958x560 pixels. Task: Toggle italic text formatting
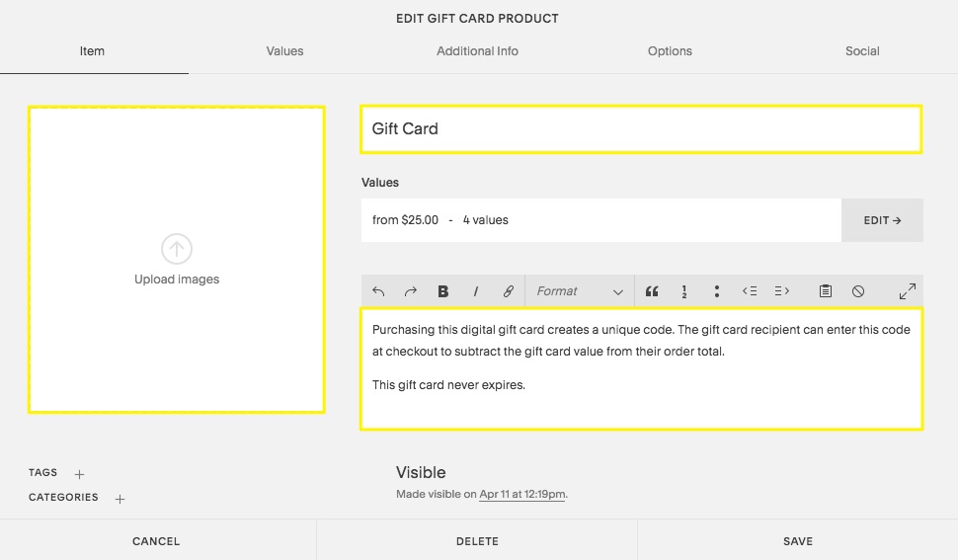[x=476, y=291]
